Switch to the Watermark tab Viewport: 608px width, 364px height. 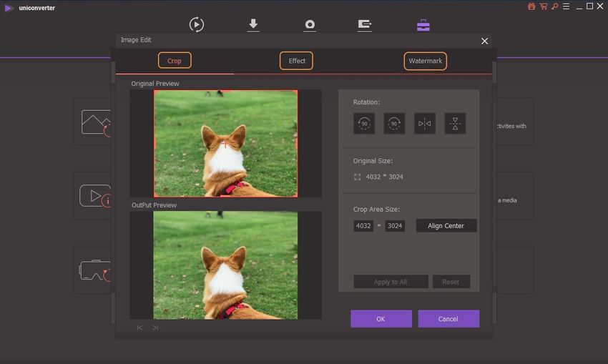coord(425,61)
